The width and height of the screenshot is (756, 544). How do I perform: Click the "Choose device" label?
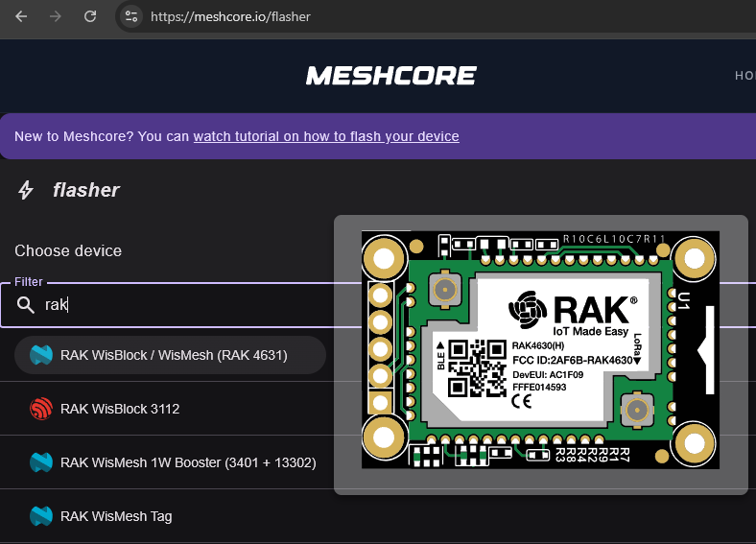[68, 250]
